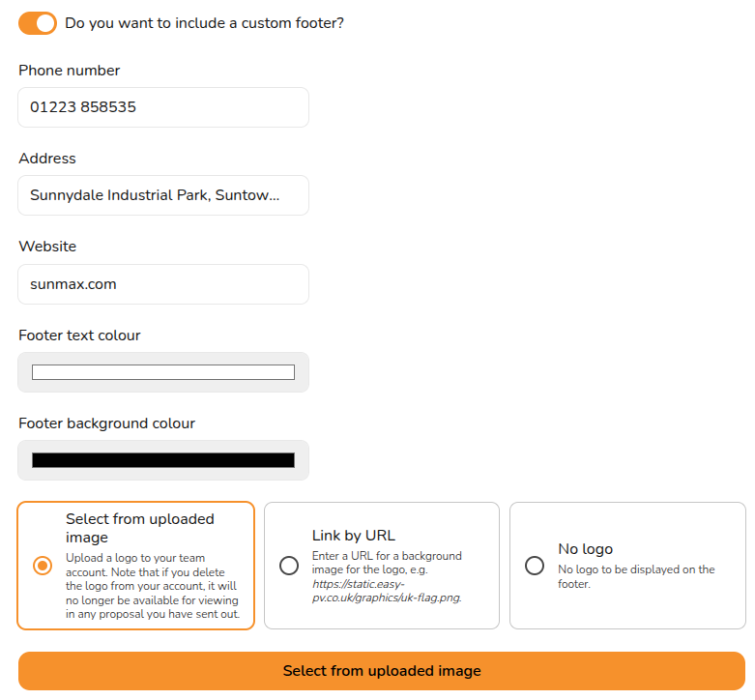
Task: Click the 'Do you want to include a custom footer?' label
Action: (204, 23)
